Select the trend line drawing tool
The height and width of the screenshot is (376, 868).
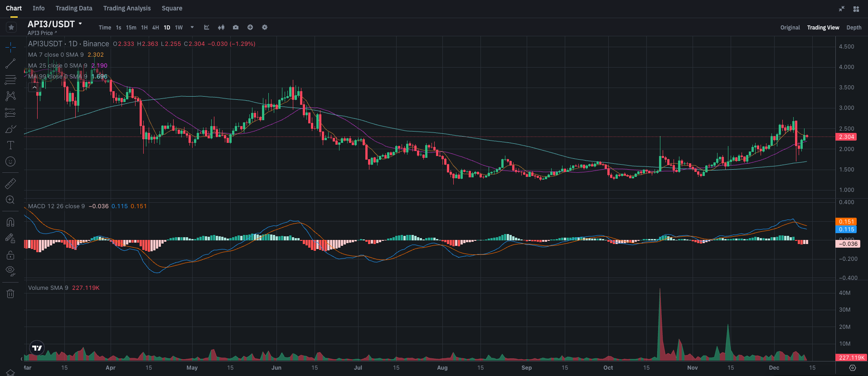click(x=10, y=63)
